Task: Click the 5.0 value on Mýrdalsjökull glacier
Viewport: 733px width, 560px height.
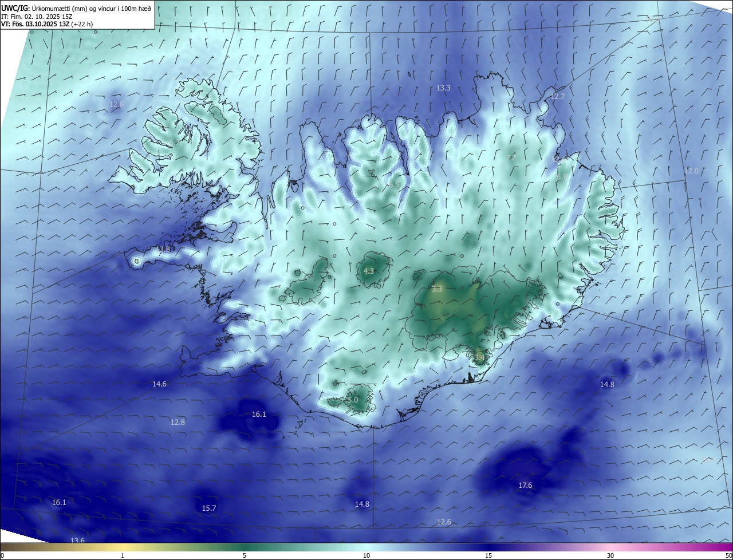Action: 353,400
